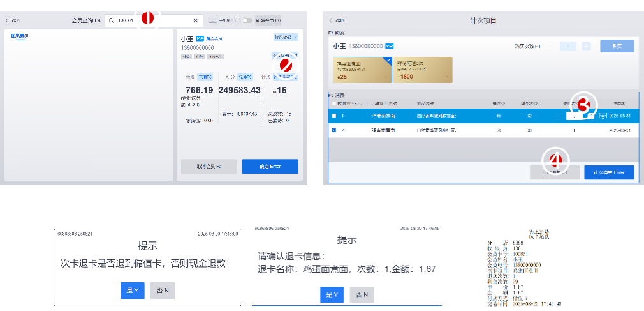Click 取消会员 F5 button
The width and height of the screenshot is (644, 311).
pos(209,167)
